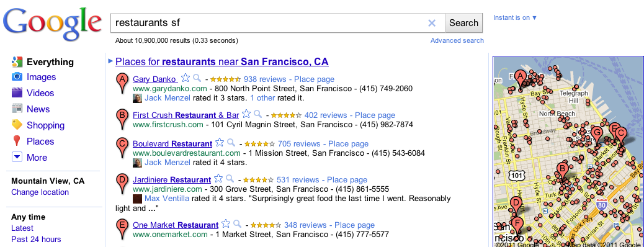The height and width of the screenshot is (247, 644).
Task: Star the One Market Restaurant result
Action: [x=226, y=223]
